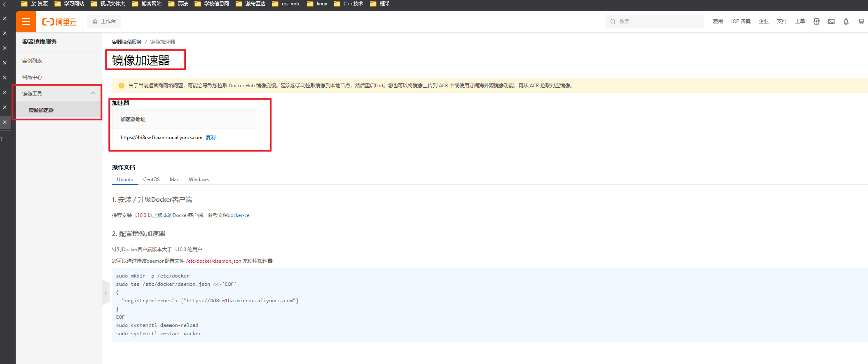Open the 算法 bookmark folder
This screenshot has width=868, height=364.
(178, 4)
